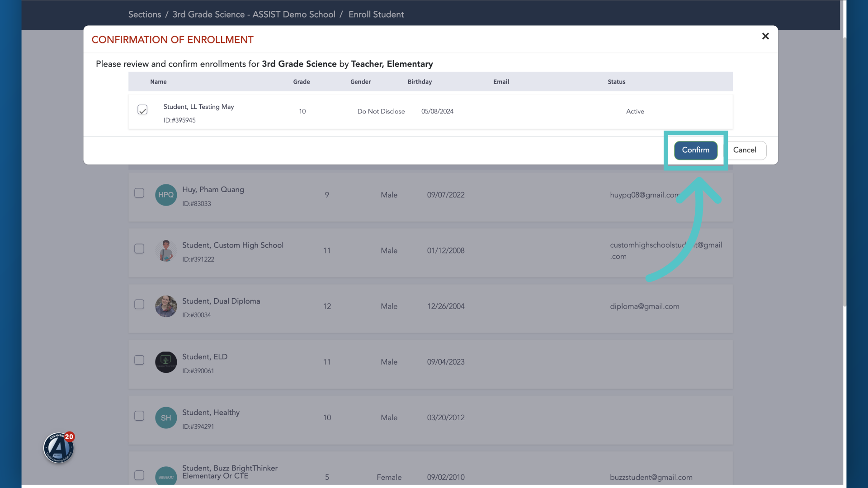Close the Confirmation of Enrollment dialog

click(765, 36)
